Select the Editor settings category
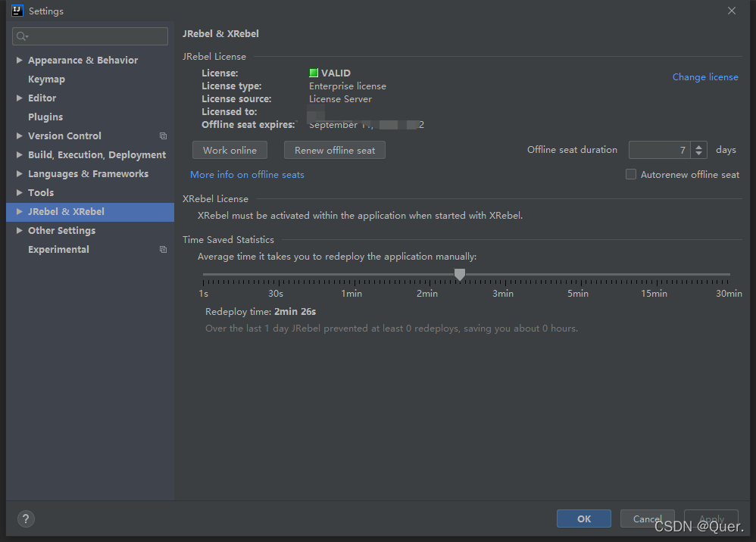This screenshot has width=756, height=542. point(42,98)
